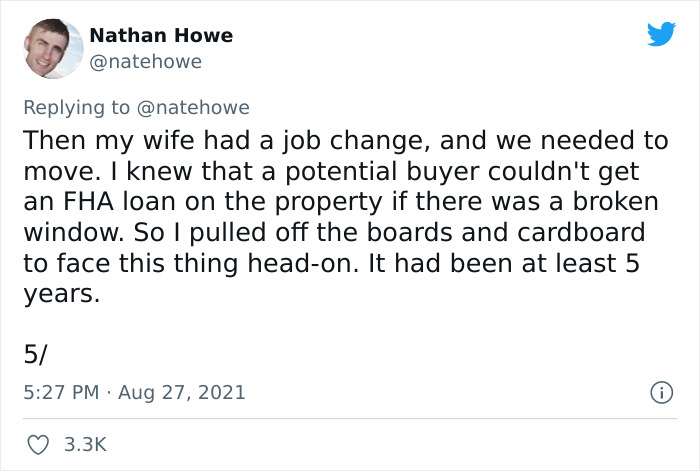Click 'broken' in the tweet body
The height and width of the screenshot is (471, 700).
(x=616, y=201)
